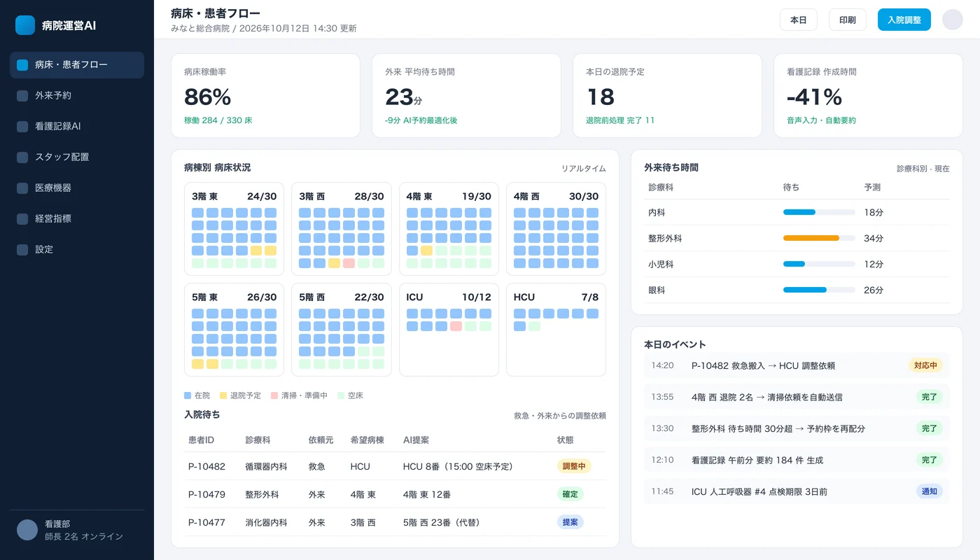Open 経営指標 from the sidebar
This screenshot has height=560, width=980.
point(77,219)
